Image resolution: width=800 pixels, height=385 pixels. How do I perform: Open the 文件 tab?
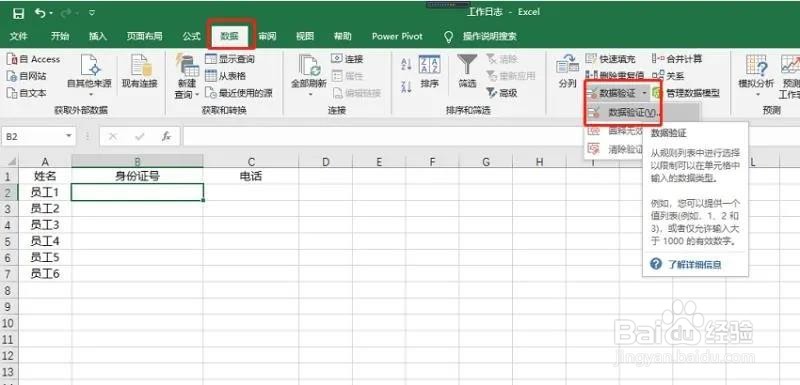point(19,36)
